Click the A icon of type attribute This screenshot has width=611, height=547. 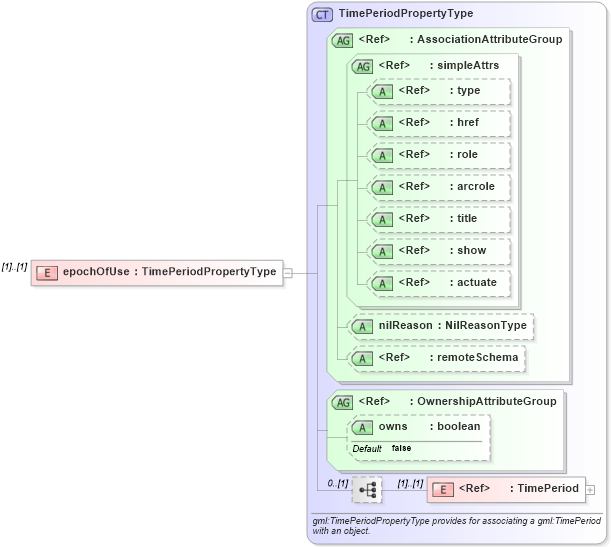tap(382, 92)
